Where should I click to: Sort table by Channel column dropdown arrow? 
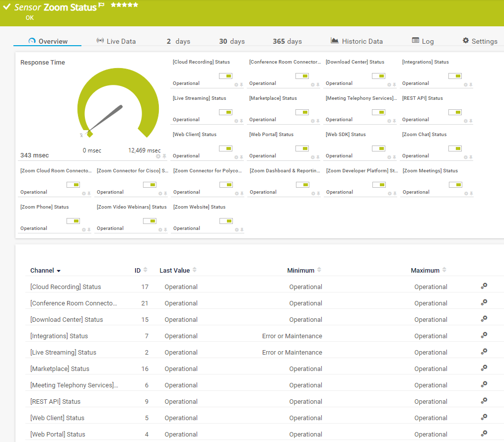pyautogui.click(x=59, y=271)
